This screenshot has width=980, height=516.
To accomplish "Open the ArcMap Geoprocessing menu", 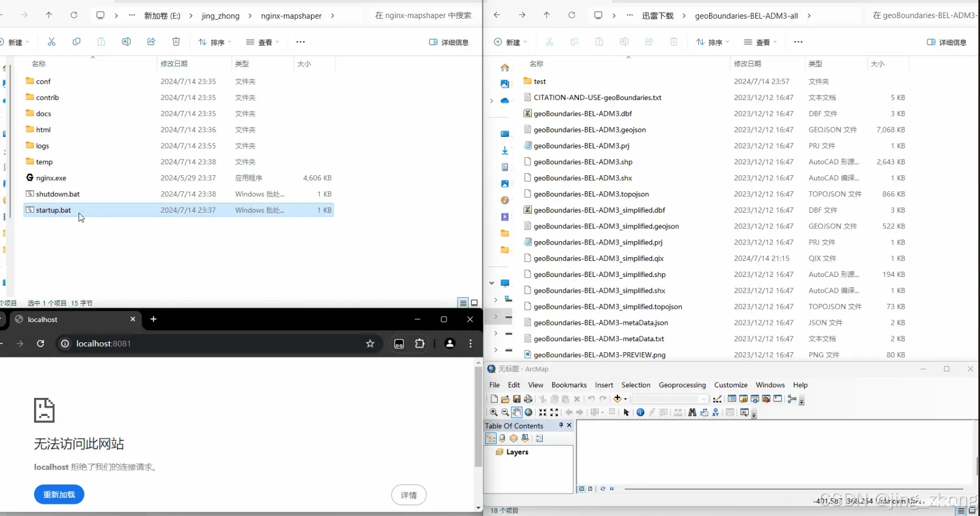I will click(682, 385).
